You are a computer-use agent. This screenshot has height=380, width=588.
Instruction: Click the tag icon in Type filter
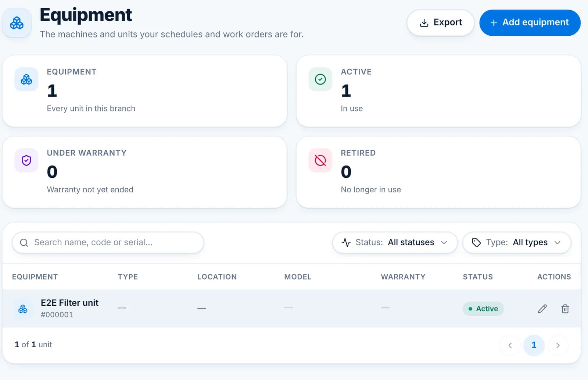click(476, 242)
